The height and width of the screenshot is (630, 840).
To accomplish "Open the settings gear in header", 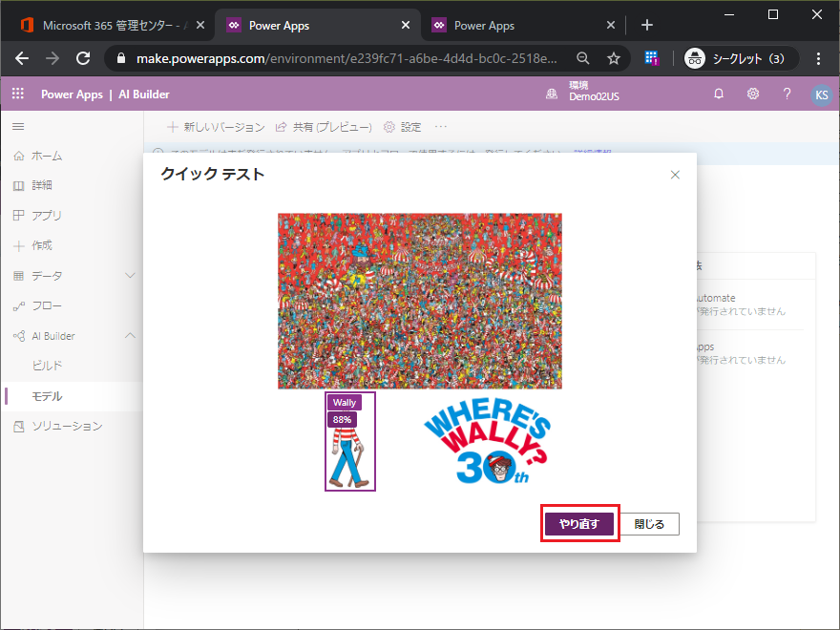I will pos(753,94).
